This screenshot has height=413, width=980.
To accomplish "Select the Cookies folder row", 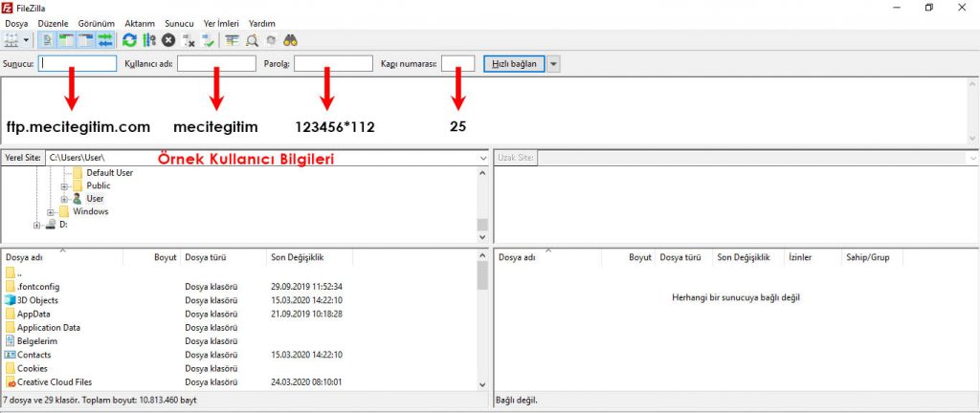I will (239, 369).
